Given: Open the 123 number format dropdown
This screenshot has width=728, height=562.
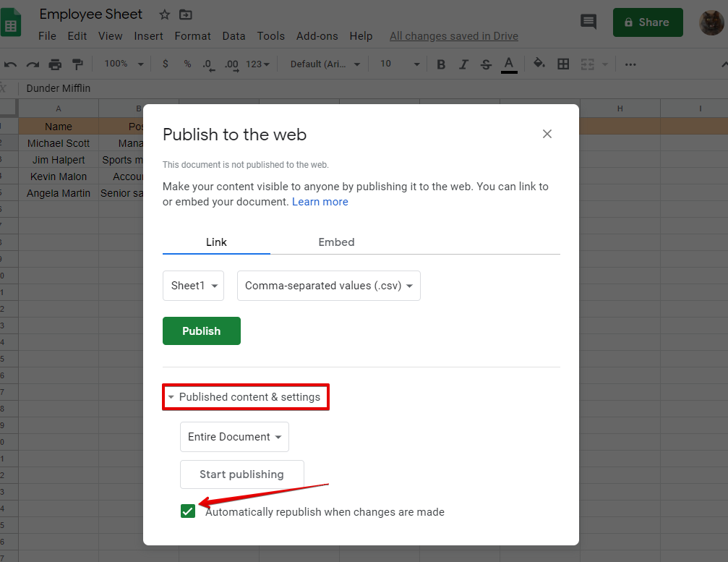Looking at the screenshot, I should [x=257, y=64].
